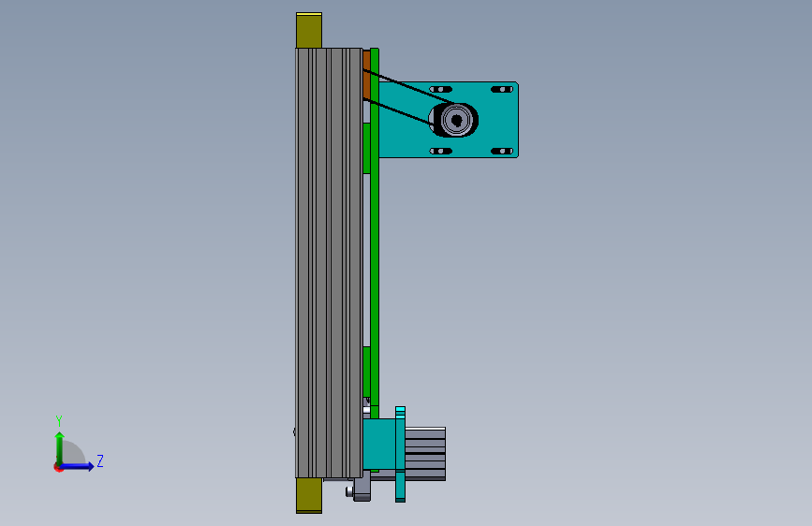Select the gray finned motor body at bottom
Viewport: 812px width, 526px height.
424,454
